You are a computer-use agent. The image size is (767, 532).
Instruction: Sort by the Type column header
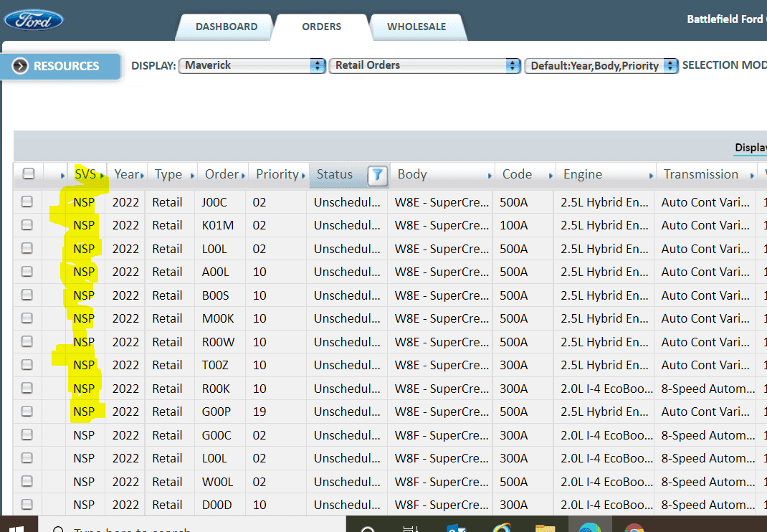click(172, 175)
